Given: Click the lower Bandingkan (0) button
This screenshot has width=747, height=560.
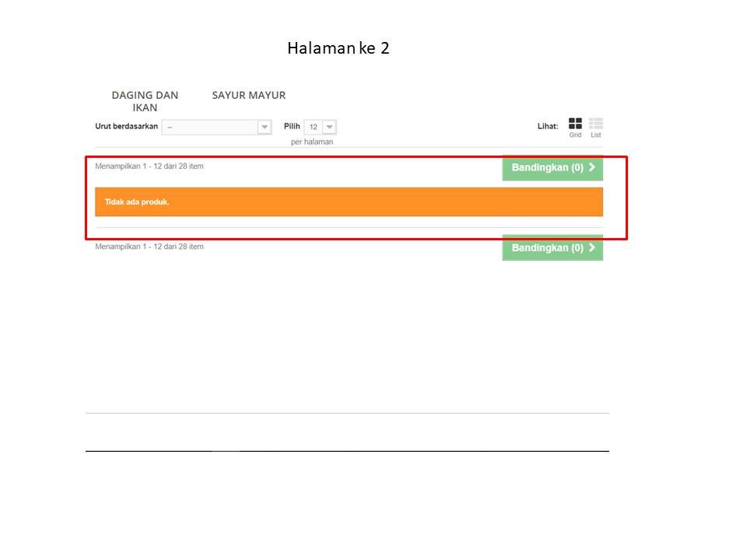Looking at the screenshot, I should point(552,247).
